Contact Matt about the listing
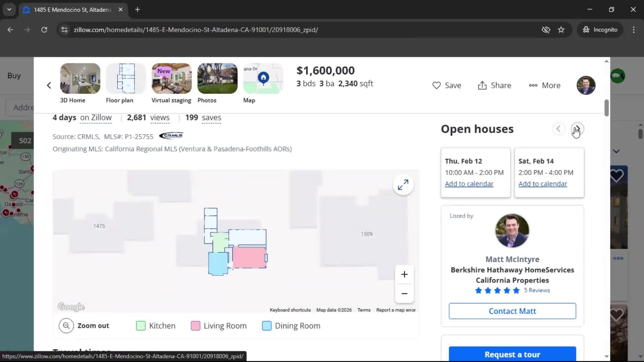 (512, 311)
